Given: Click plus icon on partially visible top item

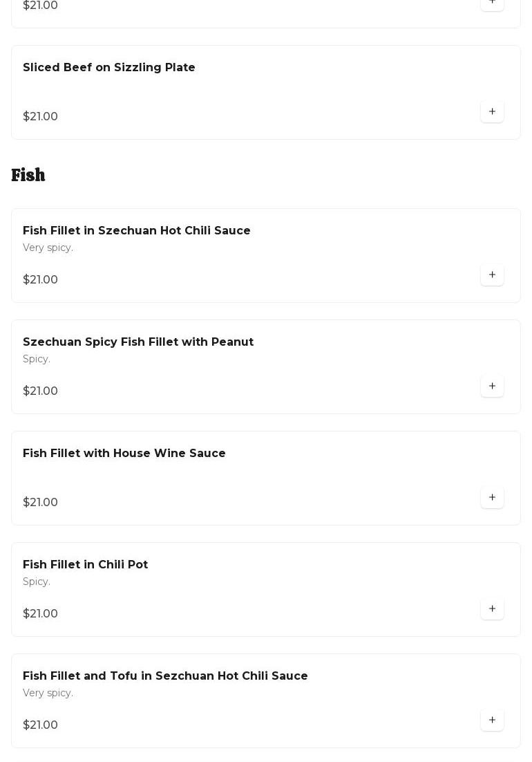Looking at the screenshot, I should [x=492, y=3].
